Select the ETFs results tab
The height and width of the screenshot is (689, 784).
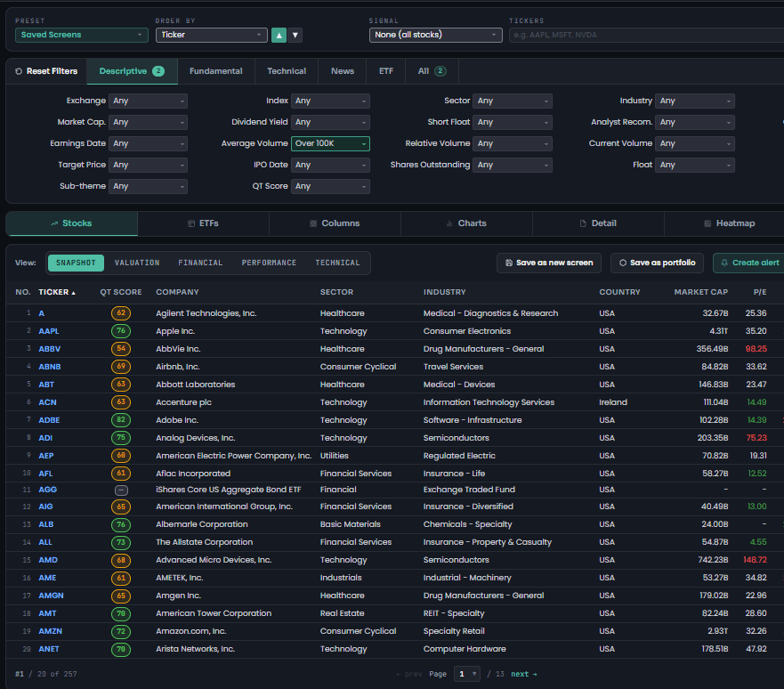203,223
